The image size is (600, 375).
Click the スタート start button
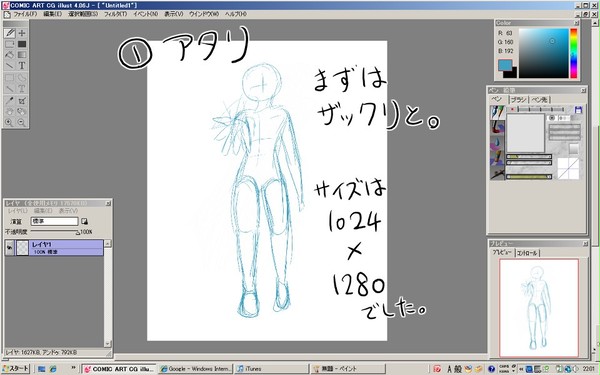(x=16, y=368)
